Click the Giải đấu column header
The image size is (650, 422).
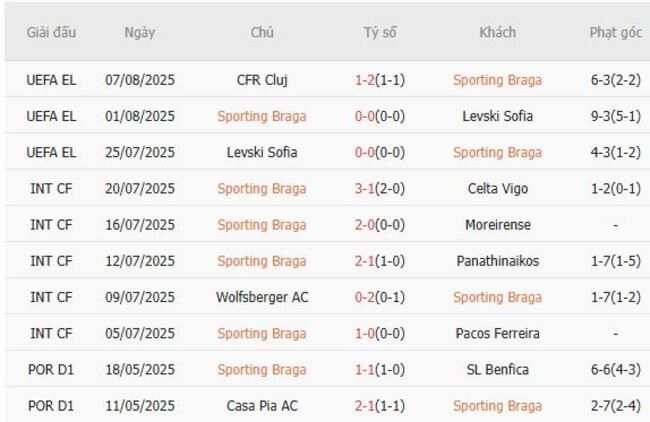[51, 32]
